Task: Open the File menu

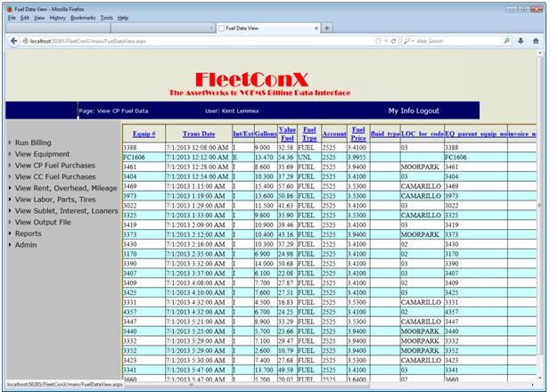Action: tap(12, 18)
